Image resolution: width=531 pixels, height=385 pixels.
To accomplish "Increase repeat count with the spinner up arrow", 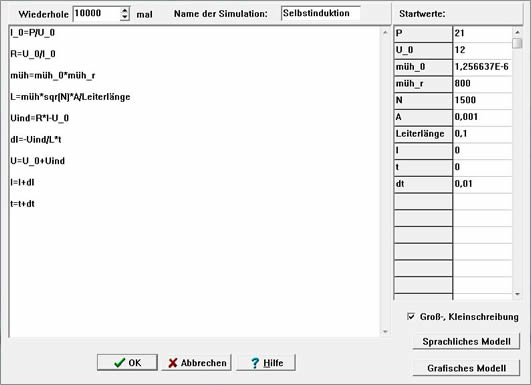I will click(x=125, y=10).
